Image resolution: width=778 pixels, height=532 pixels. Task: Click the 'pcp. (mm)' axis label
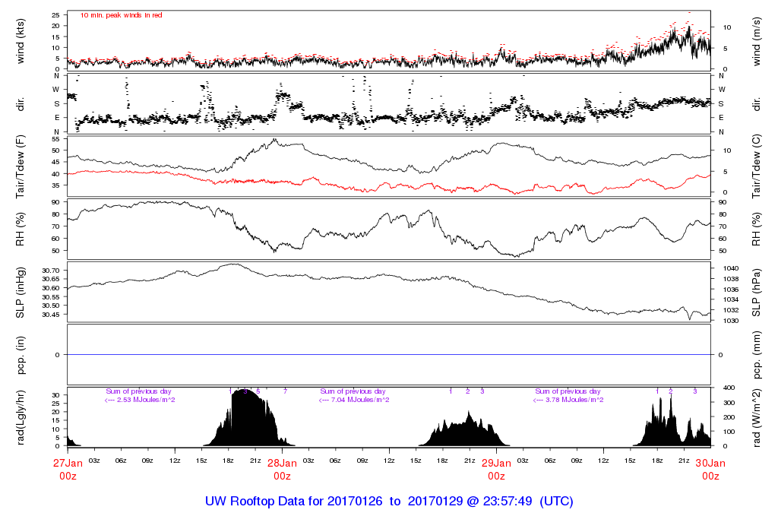click(x=756, y=355)
